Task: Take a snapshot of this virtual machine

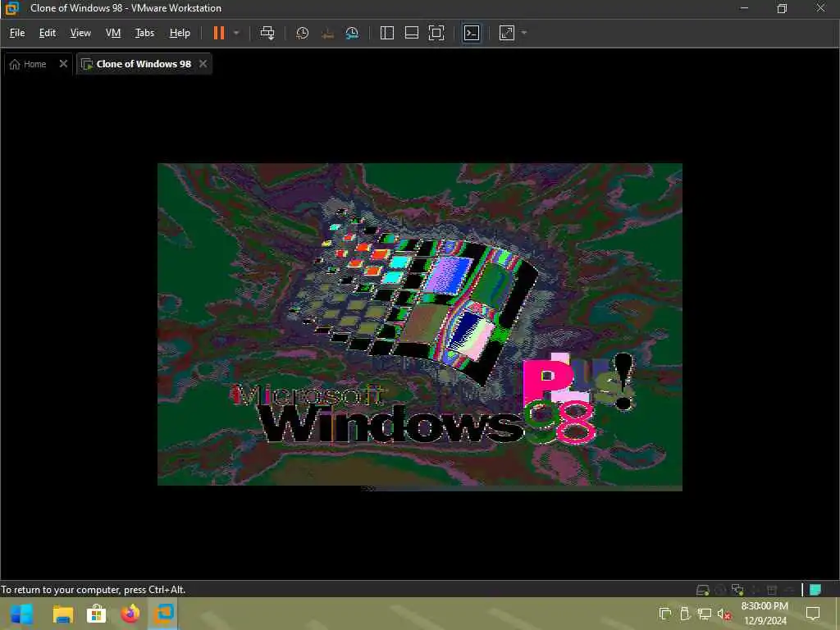Action: click(x=302, y=33)
